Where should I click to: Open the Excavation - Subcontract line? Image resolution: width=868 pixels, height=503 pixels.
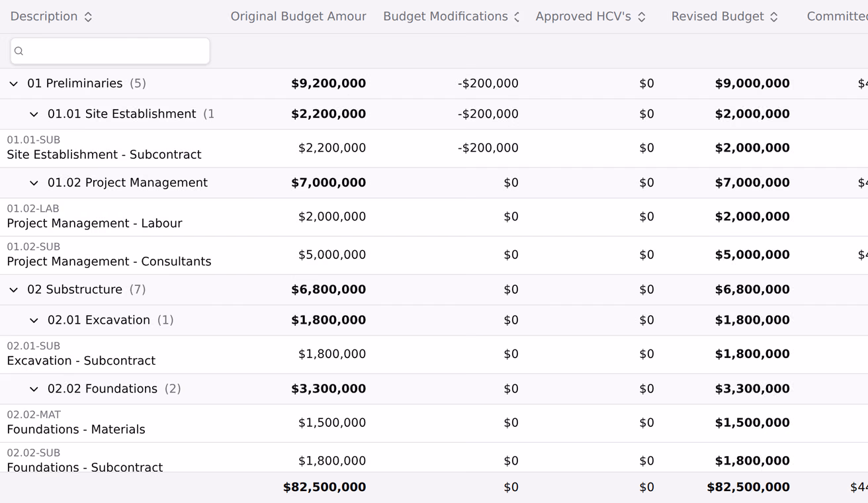[81, 361]
